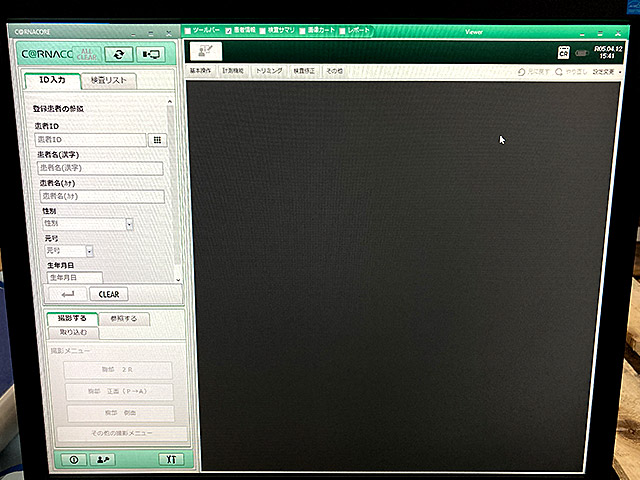Viewport: 640px width, 480px height.
Task: Open the その他 toolbar tab
Action: point(334,71)
